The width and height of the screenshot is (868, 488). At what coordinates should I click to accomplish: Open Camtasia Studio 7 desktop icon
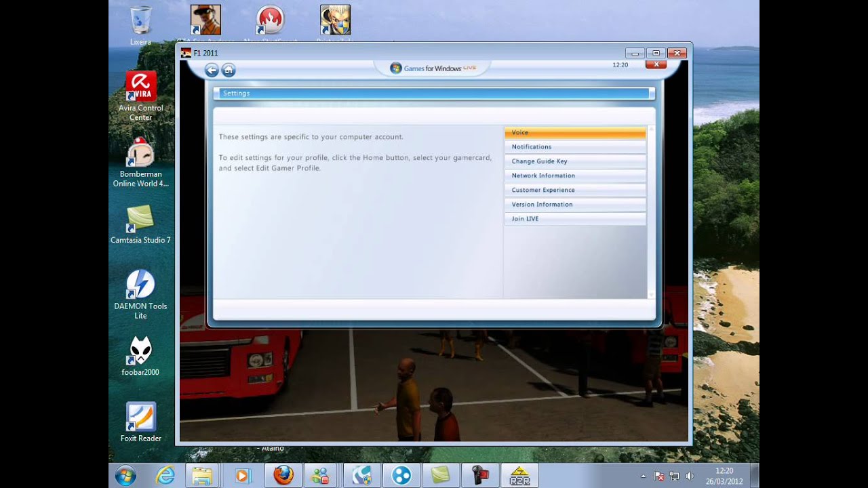141,224
